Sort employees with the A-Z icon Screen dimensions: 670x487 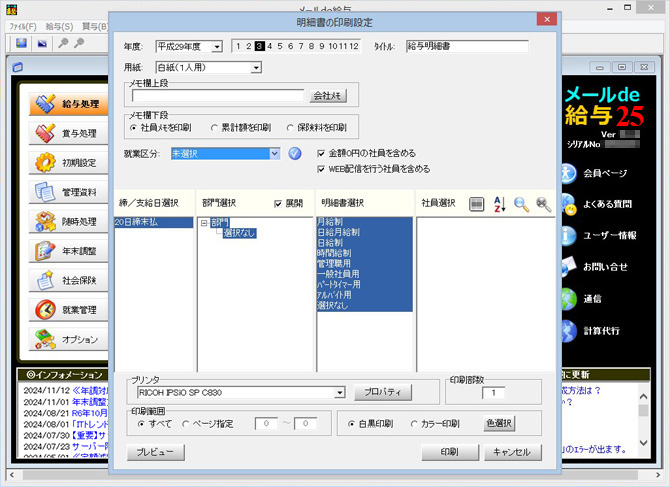coord(500,204)
